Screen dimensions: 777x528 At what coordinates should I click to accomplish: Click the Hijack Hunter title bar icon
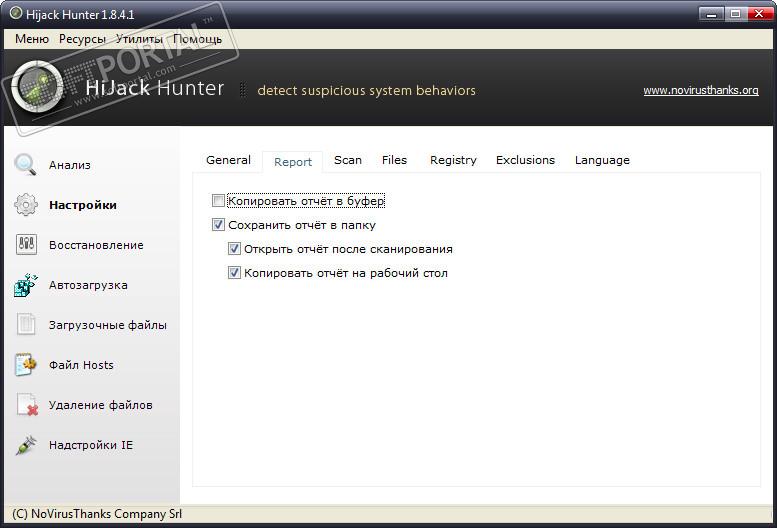coord(16,13)
